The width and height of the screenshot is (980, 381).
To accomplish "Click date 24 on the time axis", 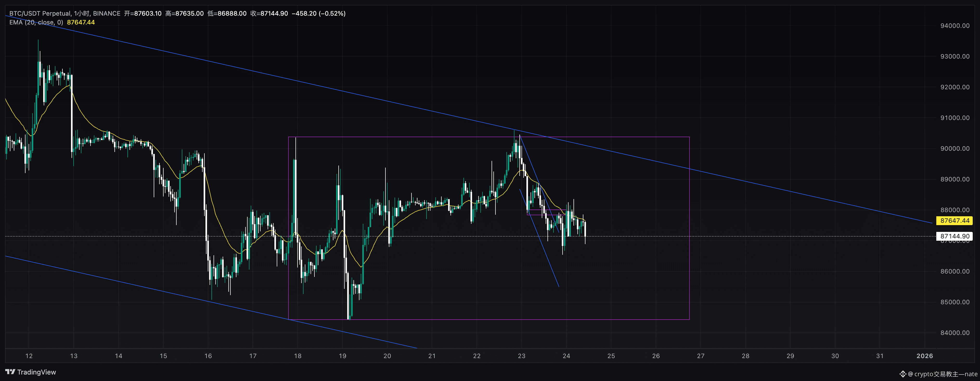I will [566, 356].
